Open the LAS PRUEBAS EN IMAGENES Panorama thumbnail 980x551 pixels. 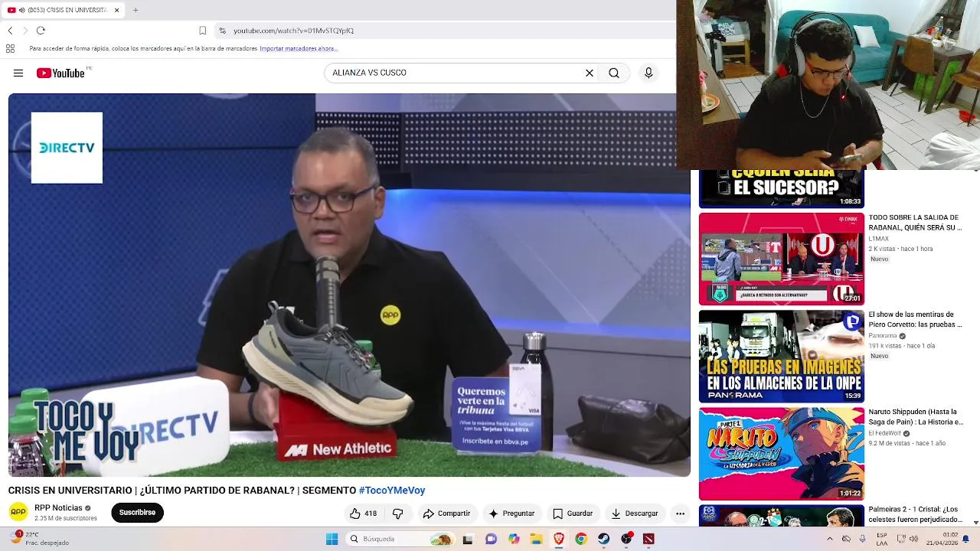pyautogui.click(x=782, y=356)
